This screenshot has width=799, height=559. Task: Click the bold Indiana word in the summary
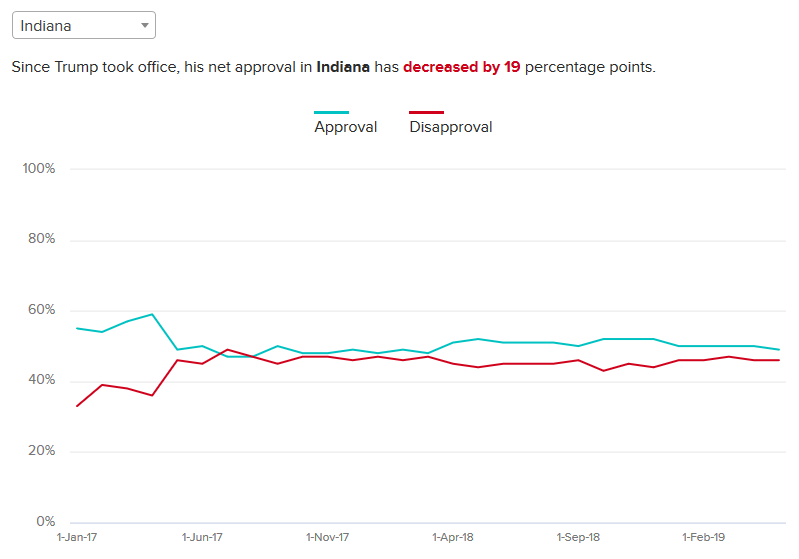343,67
